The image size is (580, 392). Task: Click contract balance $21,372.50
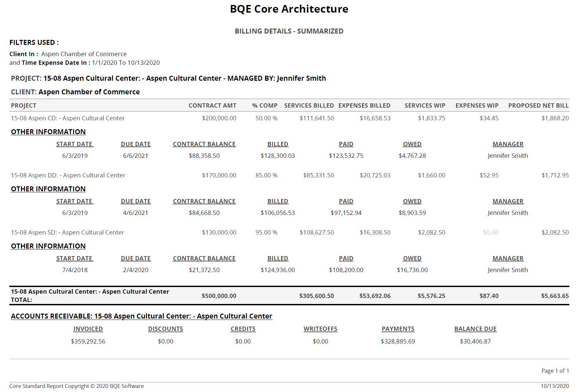tap(204, 270)
